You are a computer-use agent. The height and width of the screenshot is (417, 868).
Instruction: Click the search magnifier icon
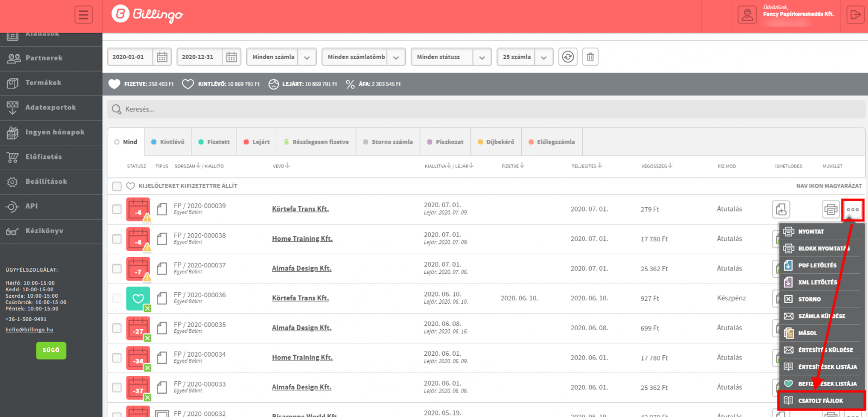pyautogui.click(x=116, y=109)
